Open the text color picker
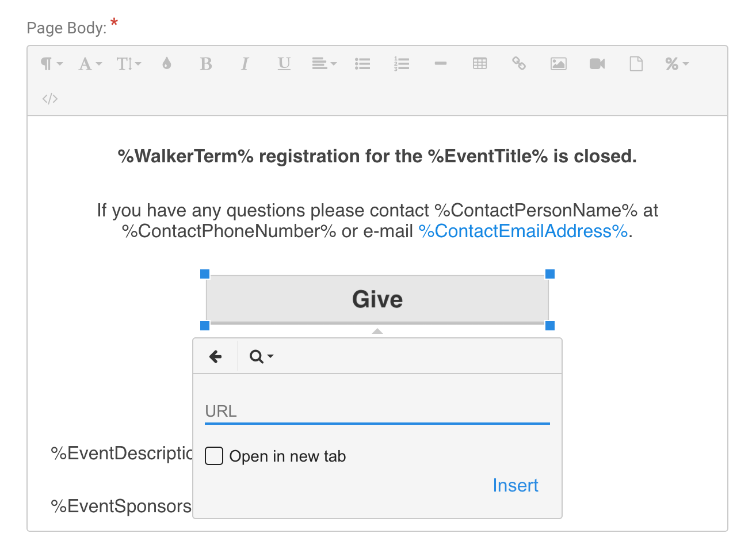This screenshot has height=556, width=756. [167, 64]
